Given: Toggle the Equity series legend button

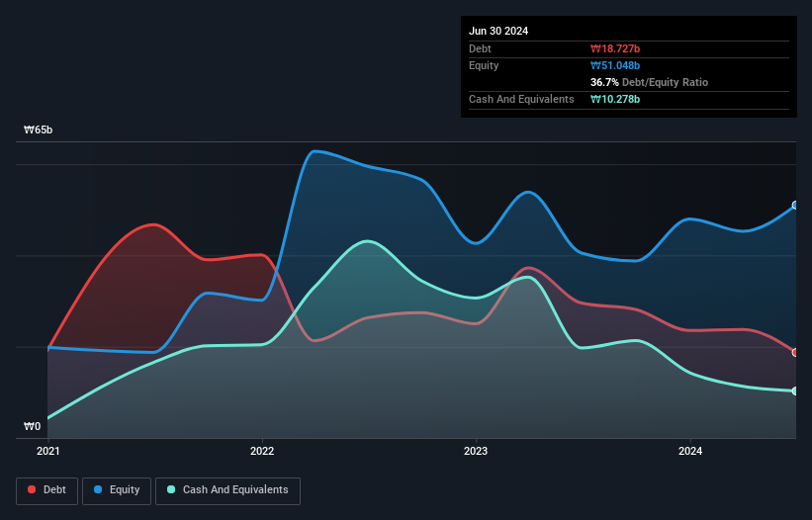Looking at the screenshot, I should (x=117, y=490).
